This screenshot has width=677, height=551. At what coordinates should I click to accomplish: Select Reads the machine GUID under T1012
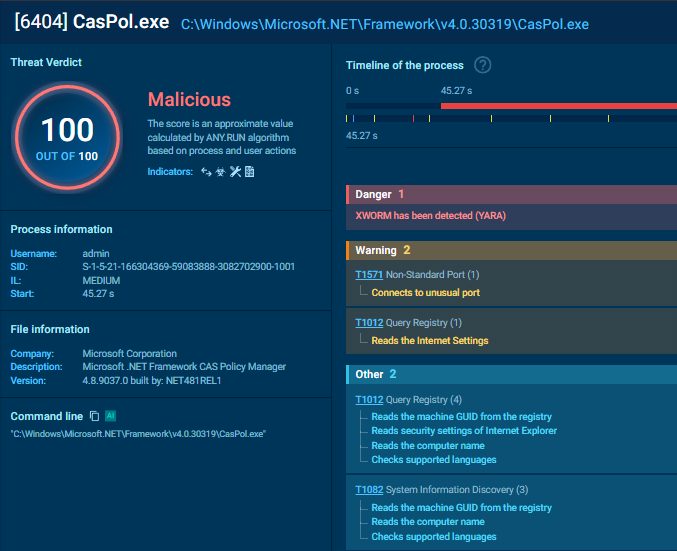coord(462,416)
